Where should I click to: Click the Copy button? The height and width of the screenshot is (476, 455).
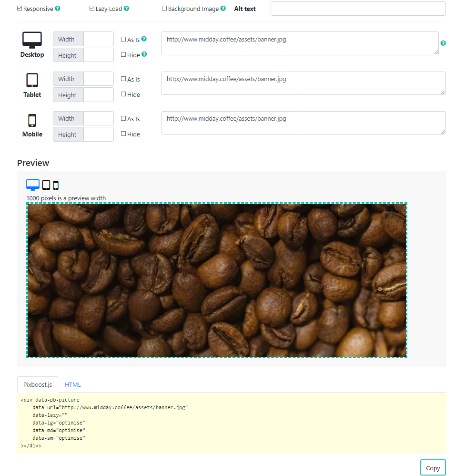point(433,468)
